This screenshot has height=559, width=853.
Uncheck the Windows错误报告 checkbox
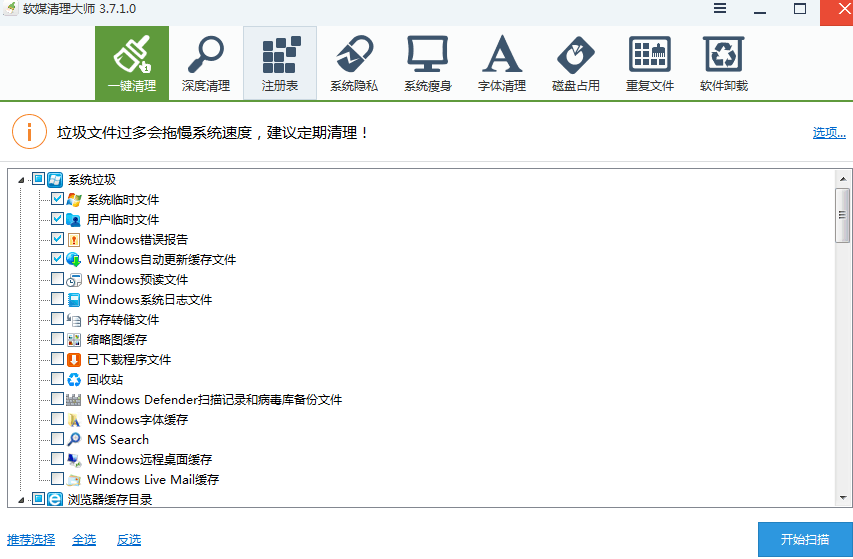57,239
